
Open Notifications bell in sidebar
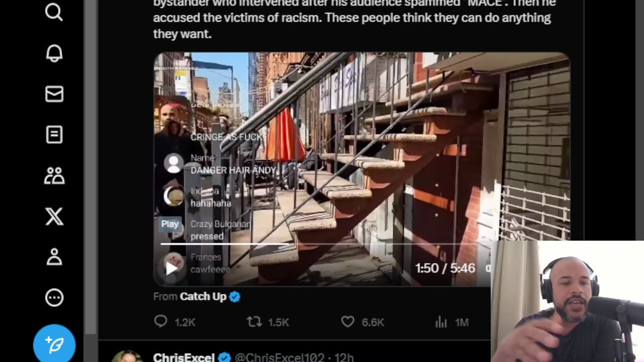[54, 53]
